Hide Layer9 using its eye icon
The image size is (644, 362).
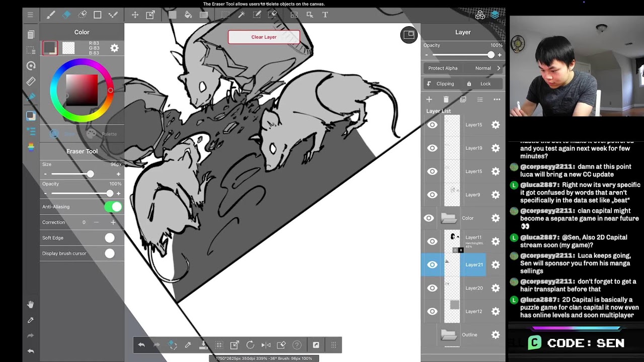(432, 195)
